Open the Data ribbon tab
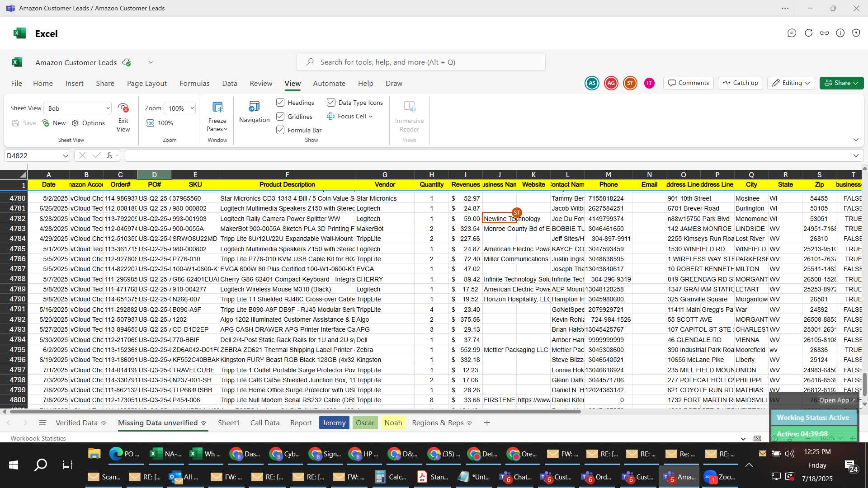 coord(230,84)
